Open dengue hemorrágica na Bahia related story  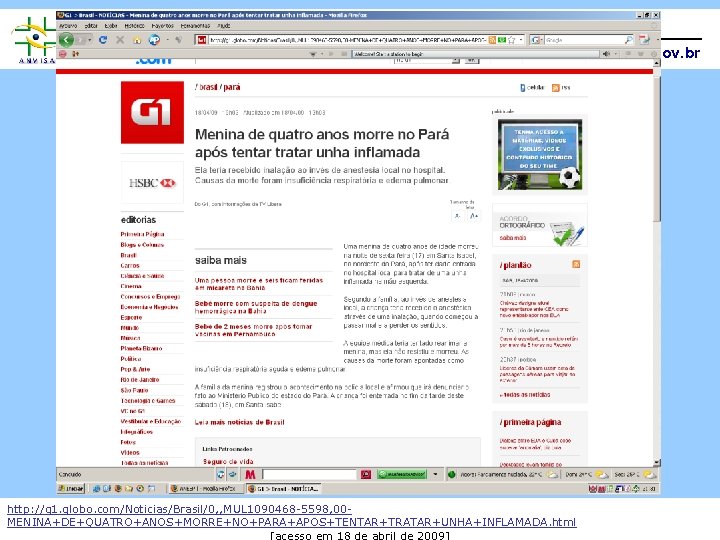[256, 307]
